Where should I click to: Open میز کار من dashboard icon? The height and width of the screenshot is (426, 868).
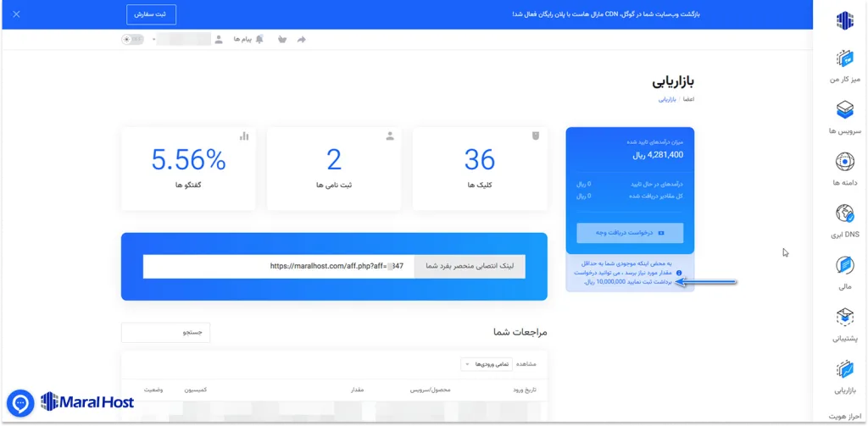845,59
